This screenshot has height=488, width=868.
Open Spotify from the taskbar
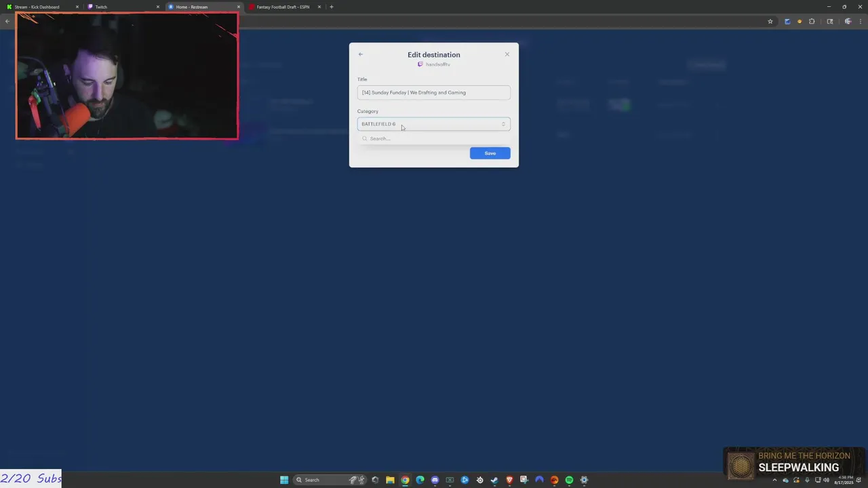pos(569,480)
